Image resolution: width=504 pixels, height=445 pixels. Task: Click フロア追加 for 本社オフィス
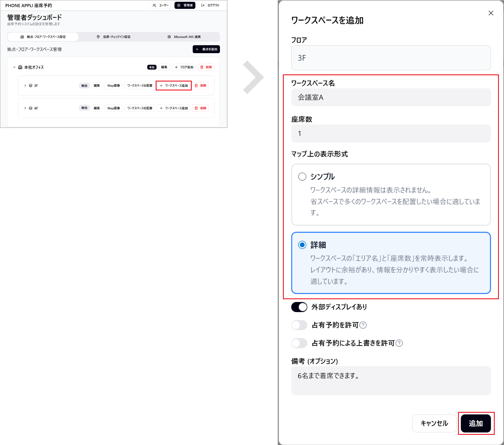pos(184,67)
